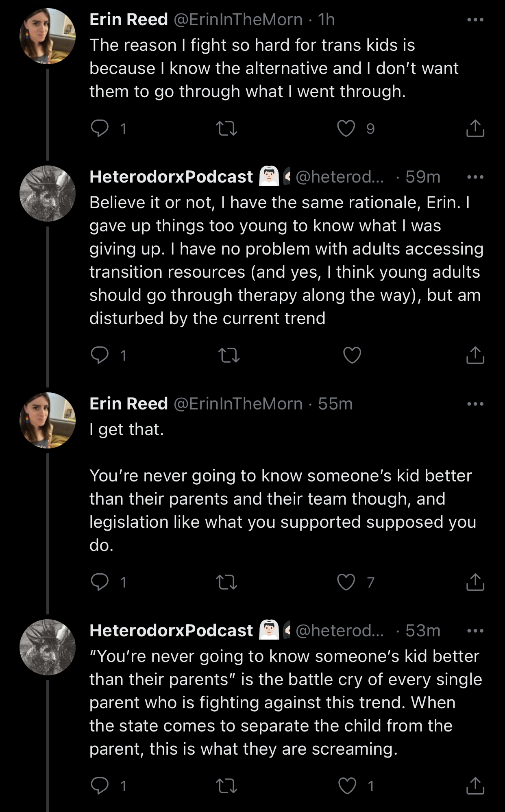Screen dimensions: 505x812
Task: Like HeterodorxPodcast's 59m tweet
Action: pyautogui.click(x=352, y=355)
